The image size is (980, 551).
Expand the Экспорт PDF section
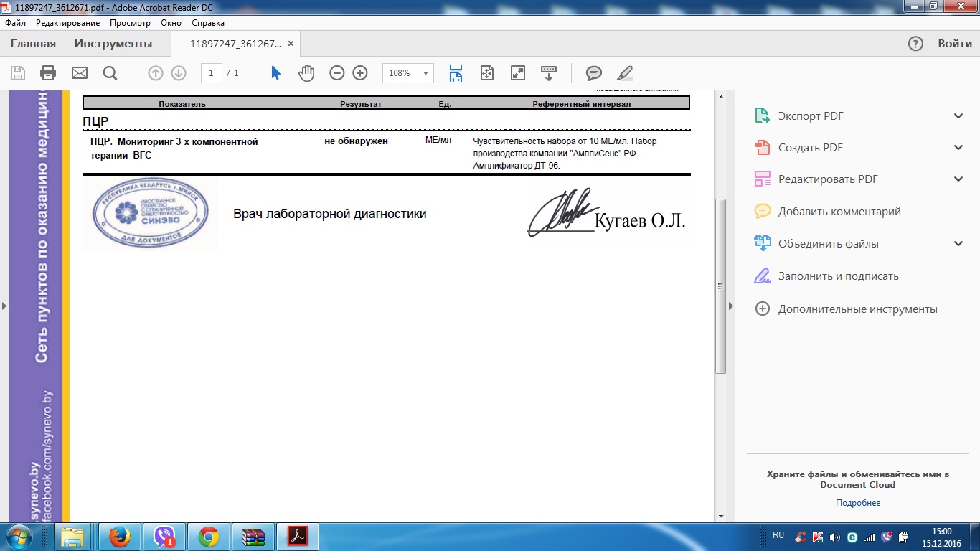pos(958,116)
